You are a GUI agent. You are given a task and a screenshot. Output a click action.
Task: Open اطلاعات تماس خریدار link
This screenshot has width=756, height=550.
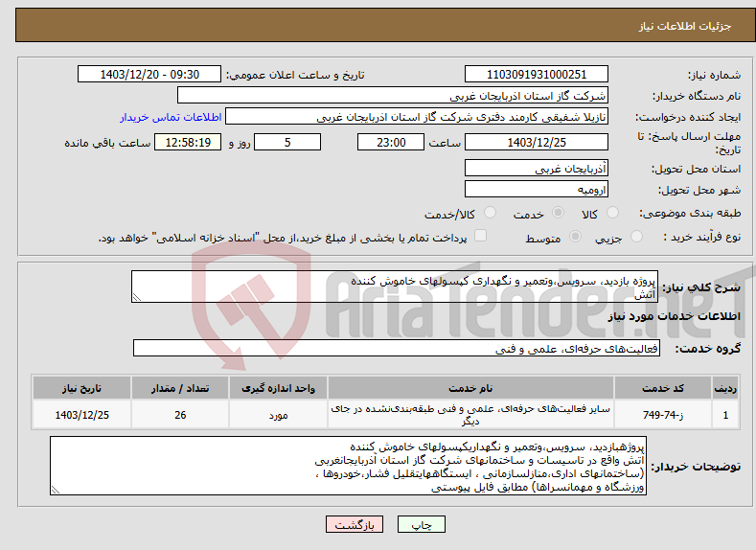(171, 117)
